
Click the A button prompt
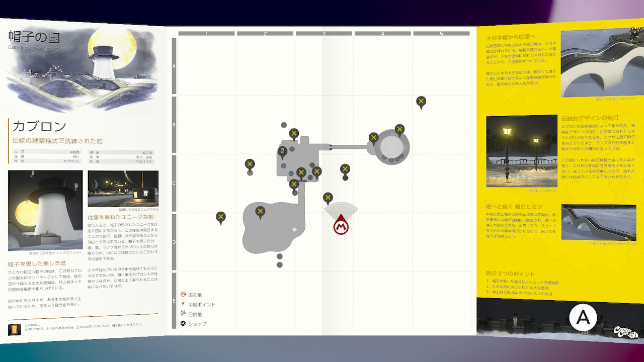click(583, 317)
